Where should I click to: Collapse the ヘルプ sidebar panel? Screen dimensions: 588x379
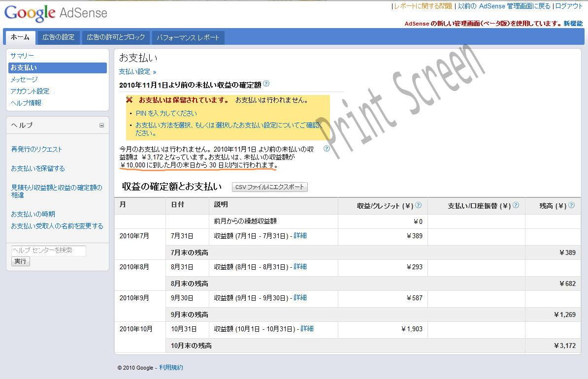pyautogui.click(x=101, y=125)
